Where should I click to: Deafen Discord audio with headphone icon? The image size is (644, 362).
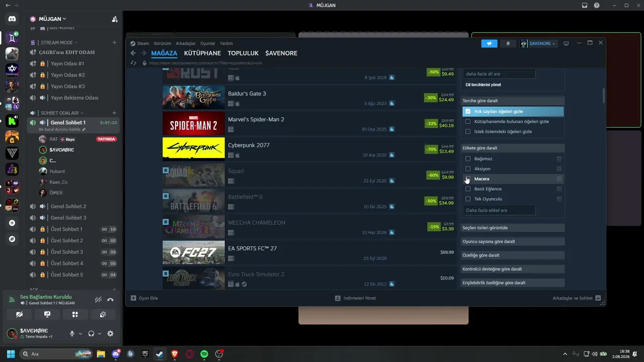click(91, 333)
